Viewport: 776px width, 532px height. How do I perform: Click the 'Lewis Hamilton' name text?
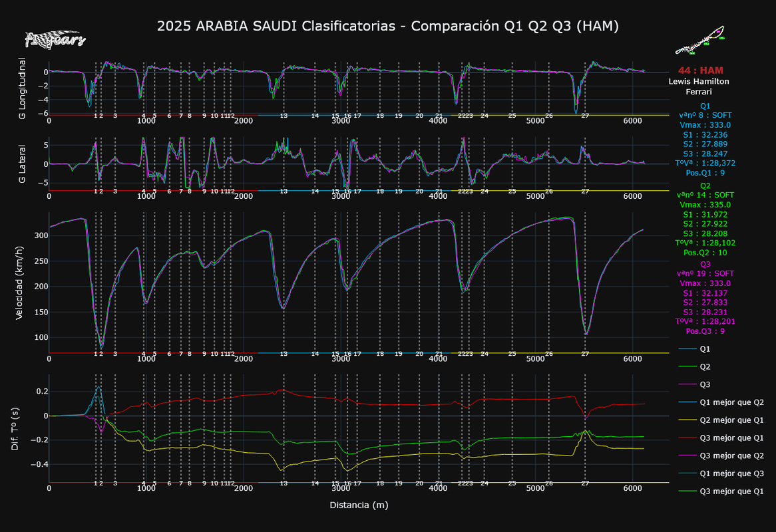tap(699, 82)
